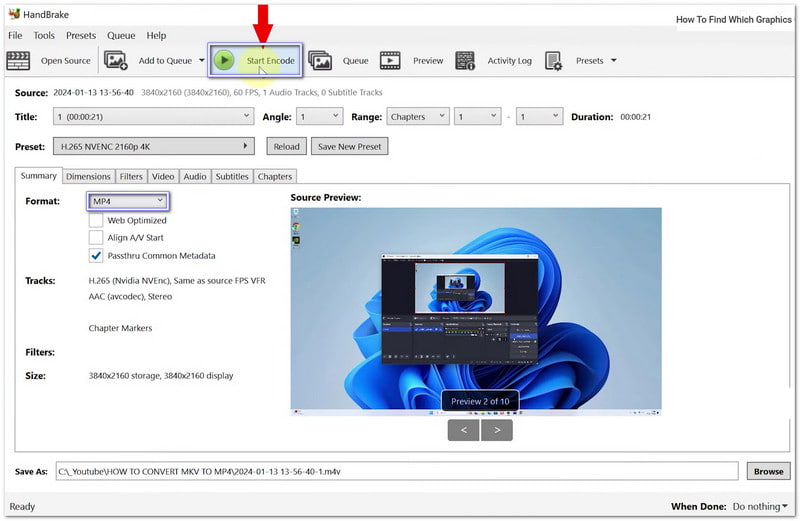Expand the Format MP4 dropdown
The image size is (800, 521).
[127, 202]
